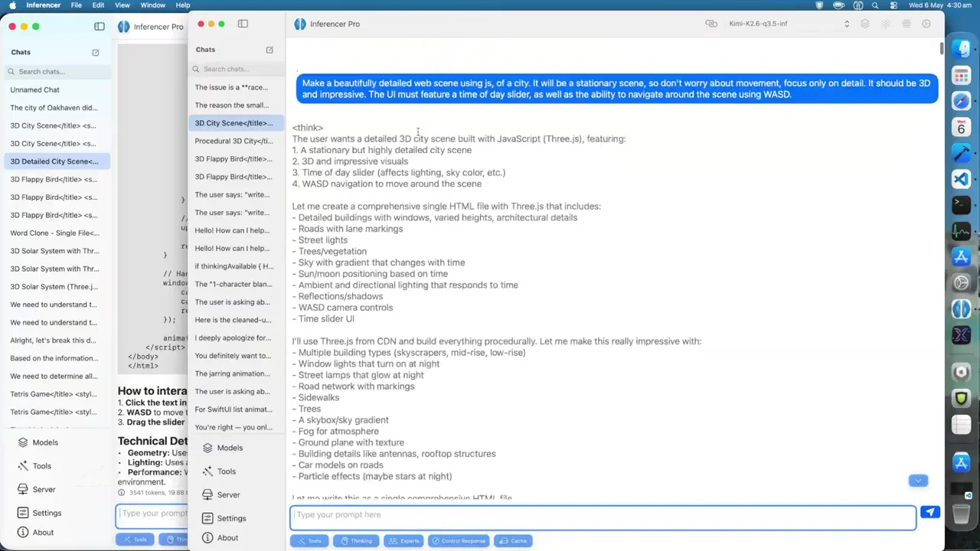Toggle sidebar icon in the back window
The image size is (980, 551).
pyautogui.click(x=100, y=27)
